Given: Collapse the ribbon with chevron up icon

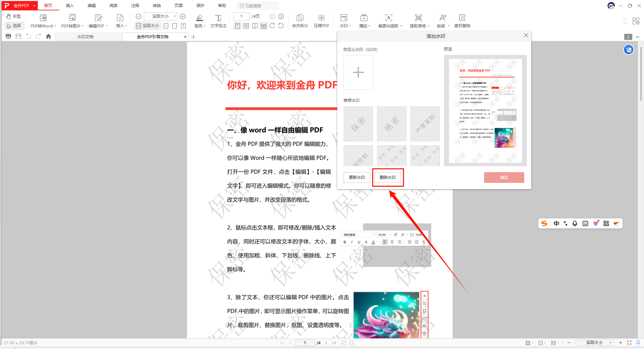Looking at the screenshot, I should (x=638, y=37).
